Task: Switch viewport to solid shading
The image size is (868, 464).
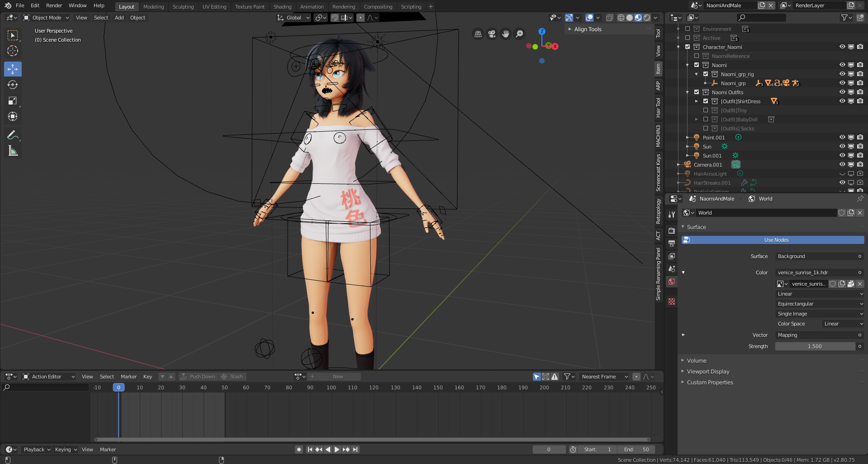Action: coord(630,18)
